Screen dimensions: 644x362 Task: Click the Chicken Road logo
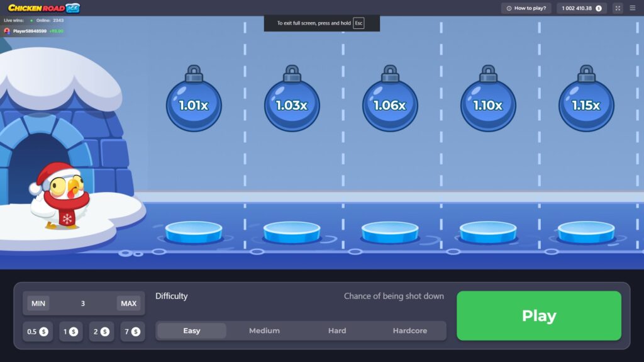(x=44, y=8)
